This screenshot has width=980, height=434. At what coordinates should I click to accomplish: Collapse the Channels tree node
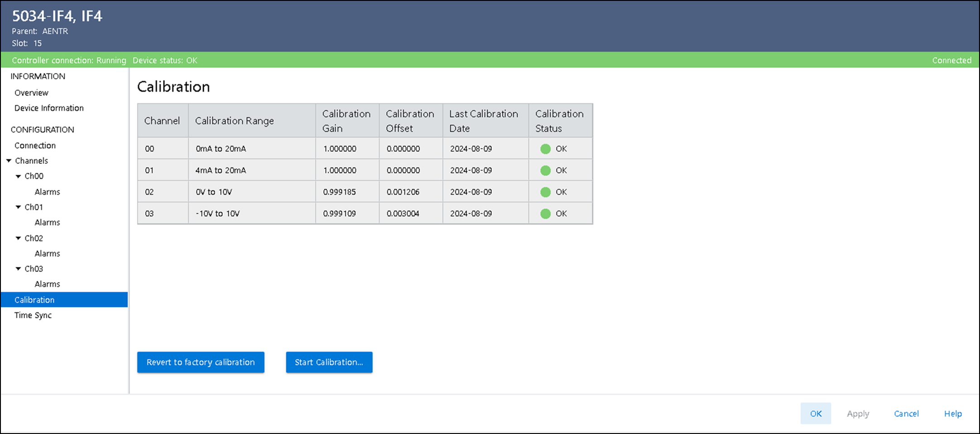click(x=9, y=161)
